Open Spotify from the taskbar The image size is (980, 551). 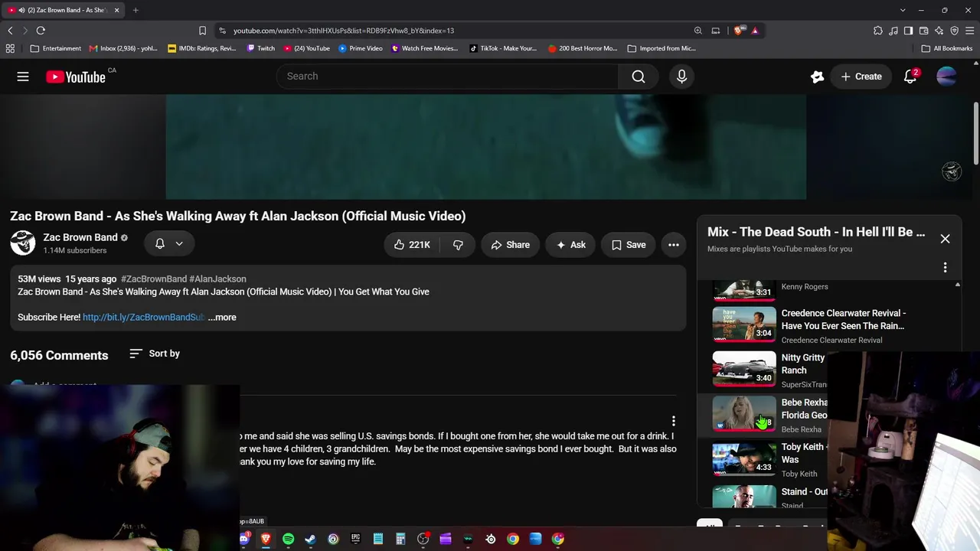(x=288, y=539)
